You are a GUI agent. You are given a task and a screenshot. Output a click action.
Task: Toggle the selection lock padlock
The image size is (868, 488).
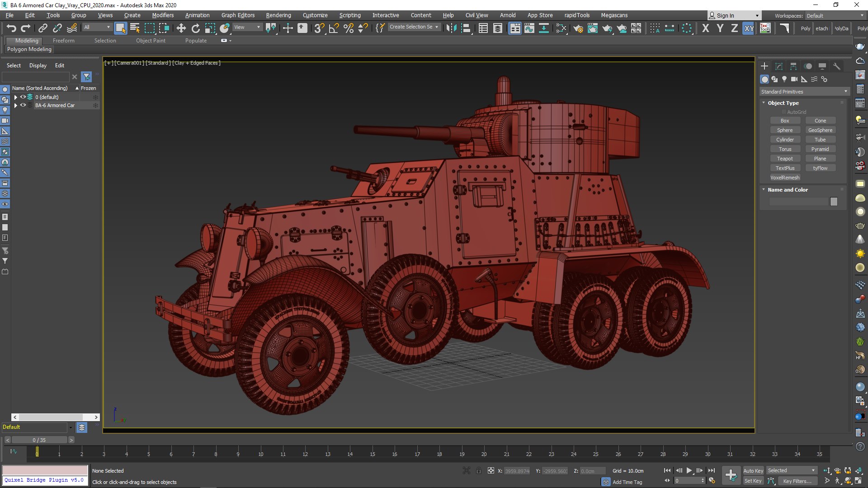479,471
